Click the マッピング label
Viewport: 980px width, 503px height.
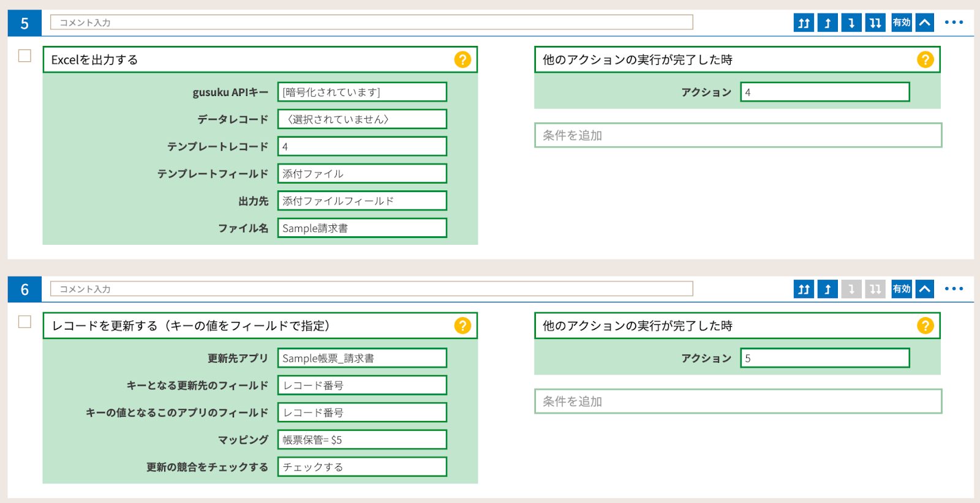point(243,440)
